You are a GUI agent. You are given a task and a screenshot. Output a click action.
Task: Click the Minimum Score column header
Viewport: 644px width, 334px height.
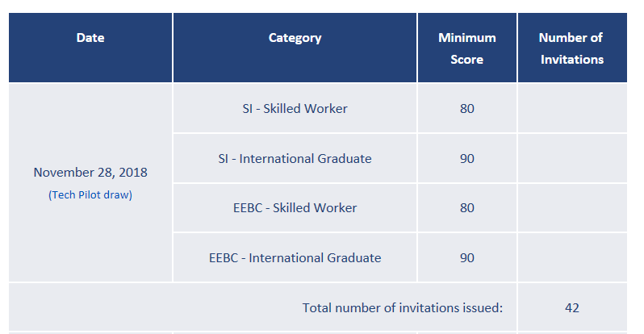pos(466,48)
